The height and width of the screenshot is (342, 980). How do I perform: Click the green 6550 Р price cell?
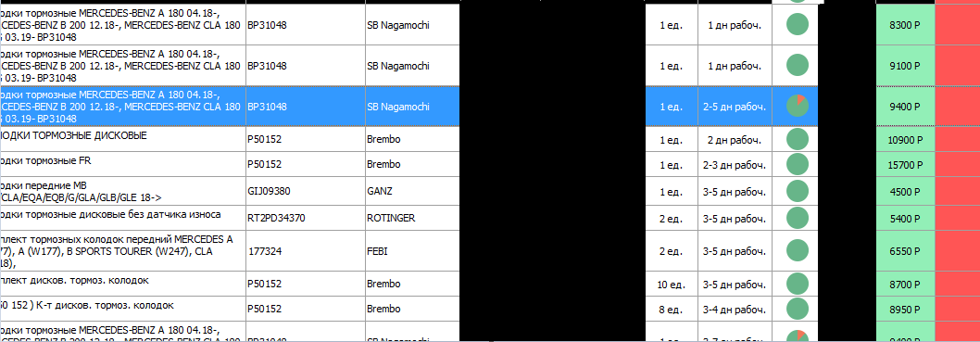905,251
